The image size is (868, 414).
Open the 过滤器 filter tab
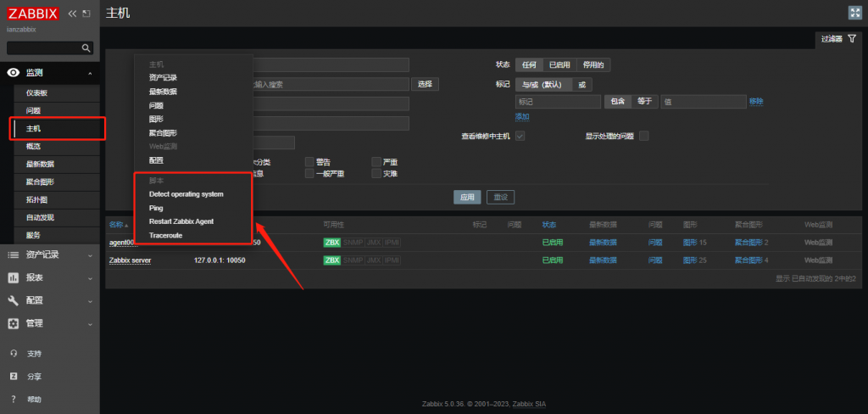click(838, 39)
